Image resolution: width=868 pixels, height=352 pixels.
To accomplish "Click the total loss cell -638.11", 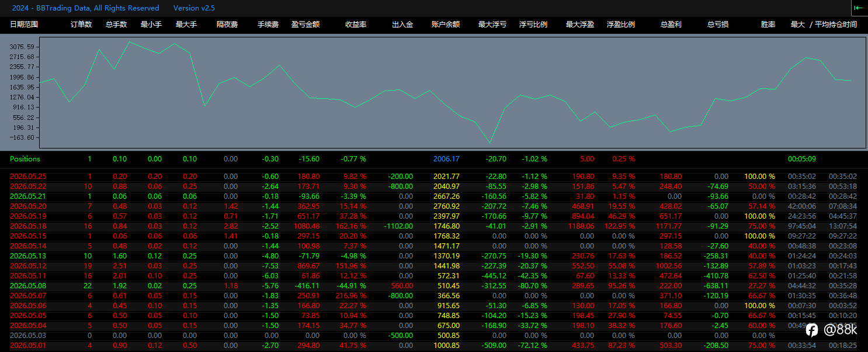I will 716,286.
